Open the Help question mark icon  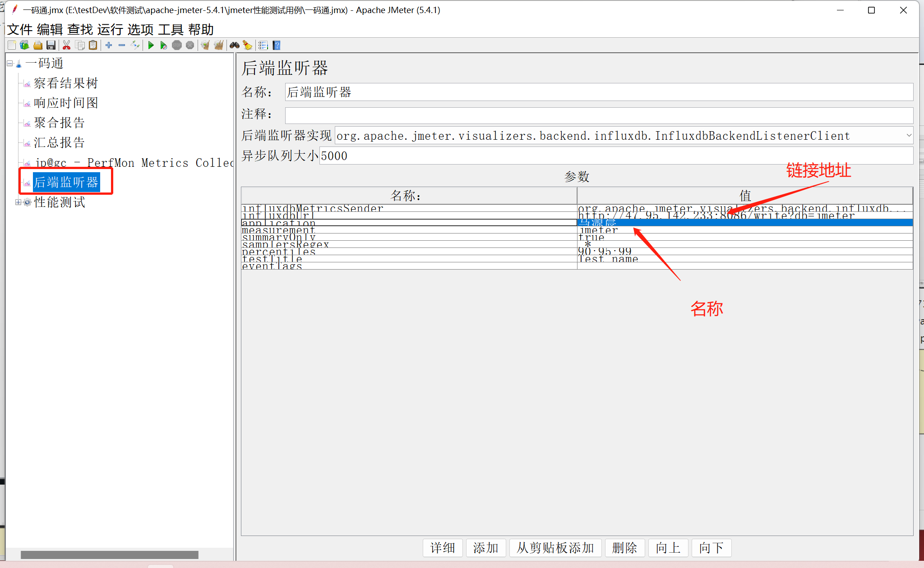pyautogui.click(x=277, y=45)
